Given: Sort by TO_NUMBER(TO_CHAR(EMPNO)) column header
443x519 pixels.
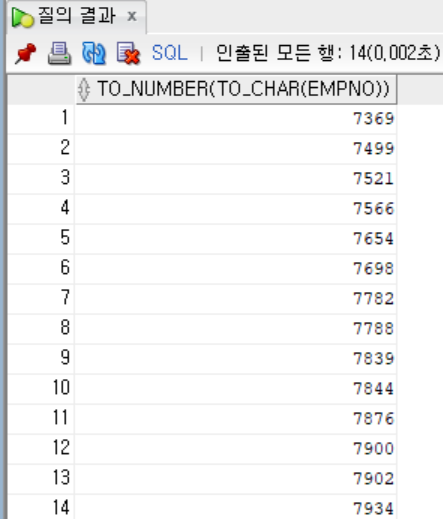Looking at the screenshot, I should (x=236, y=89).
